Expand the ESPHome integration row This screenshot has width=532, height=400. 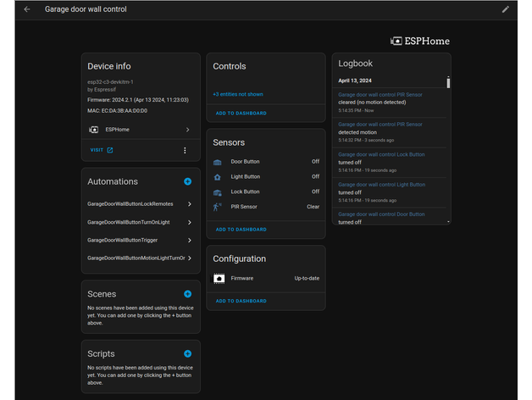coord(140,130)
